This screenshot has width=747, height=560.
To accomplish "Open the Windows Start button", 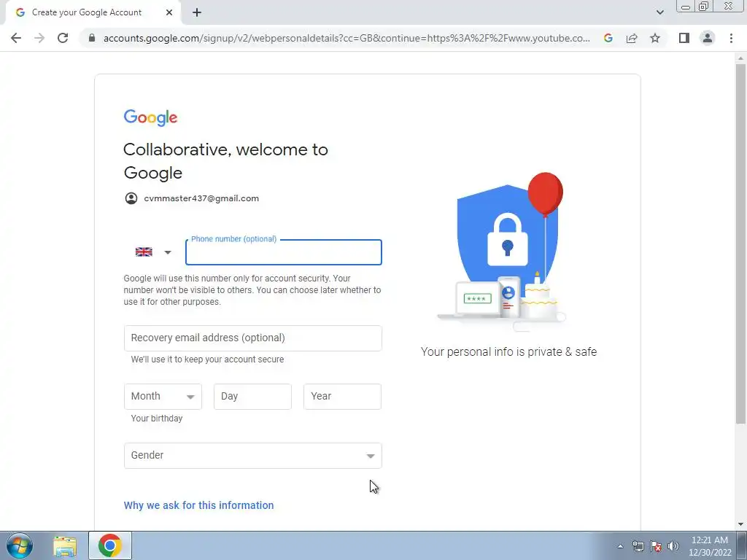I will click(20, 545).
